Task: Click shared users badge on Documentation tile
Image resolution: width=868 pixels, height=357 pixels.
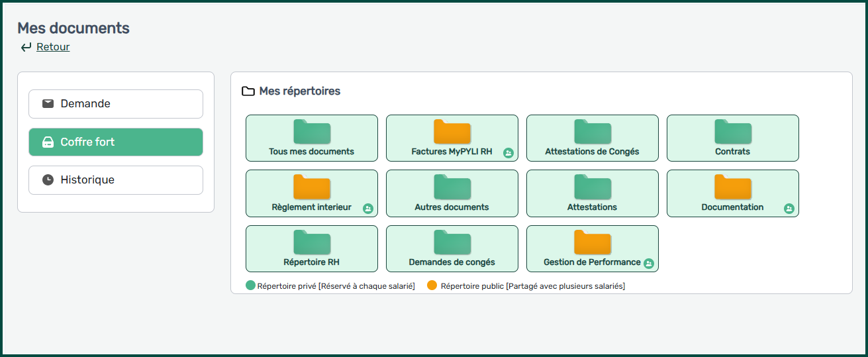Action: pos(789,209)
